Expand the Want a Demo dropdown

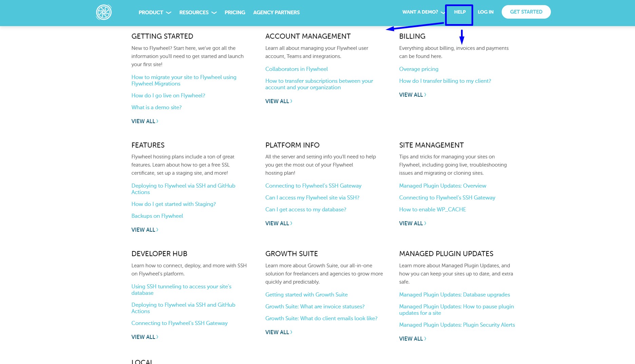[x=424, y=12]
